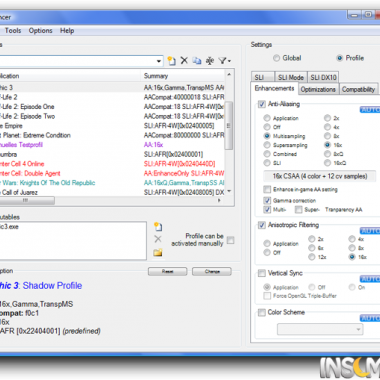Switch to the SLI Mode tab
This screenshot has height=380, width=380.
pyautogui.click(x=291, y=77)
